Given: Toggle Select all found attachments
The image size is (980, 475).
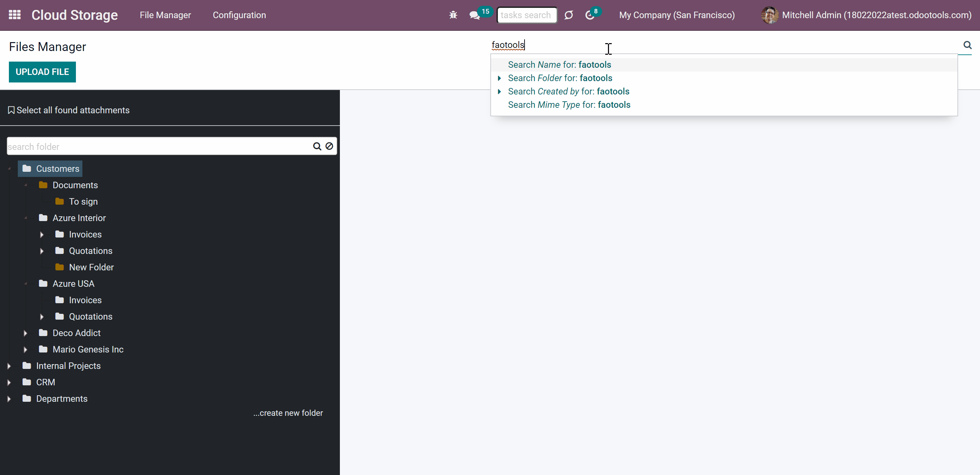Looking at the screenshot, I should click(68, 110).
